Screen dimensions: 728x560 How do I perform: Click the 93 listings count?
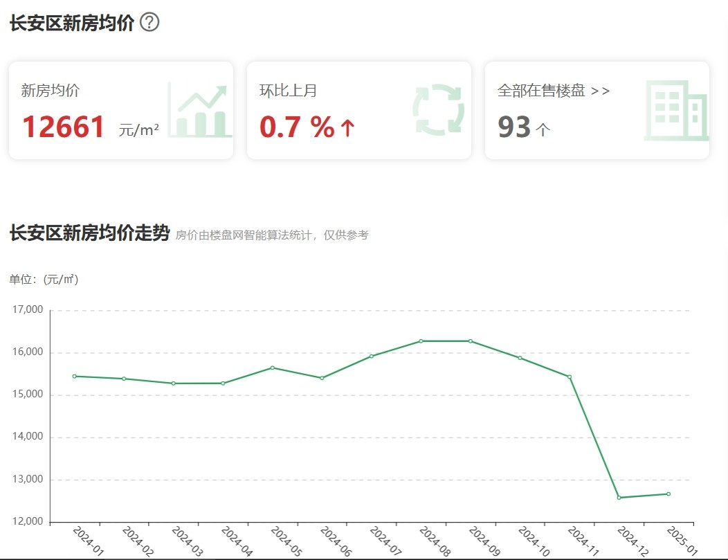(x=514, y=127)
